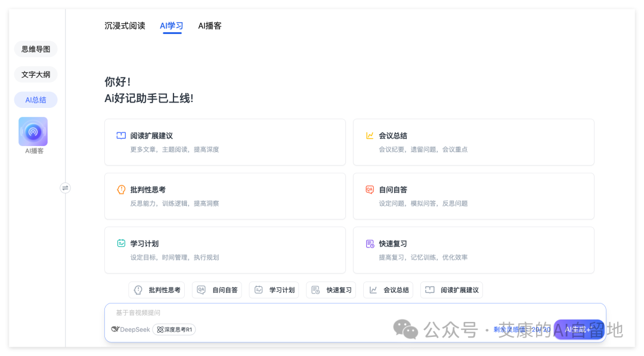Click the AI生成+ button

tap(579, 329)
